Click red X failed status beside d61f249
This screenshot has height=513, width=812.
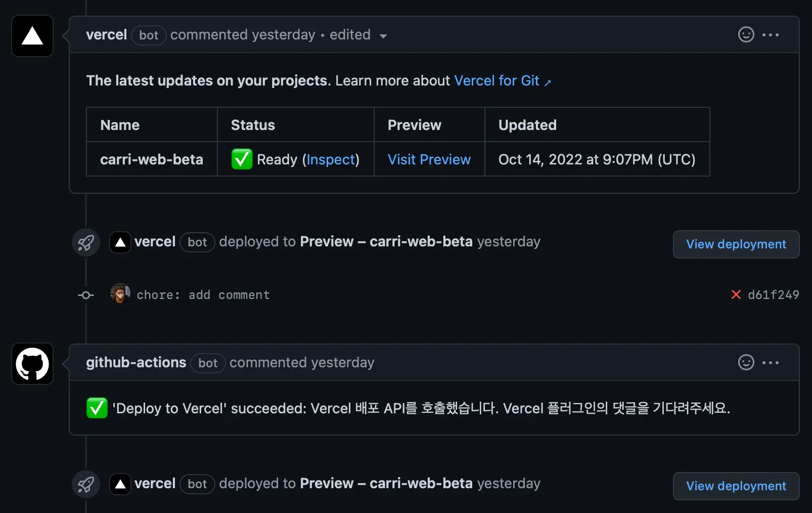(736, 294)
